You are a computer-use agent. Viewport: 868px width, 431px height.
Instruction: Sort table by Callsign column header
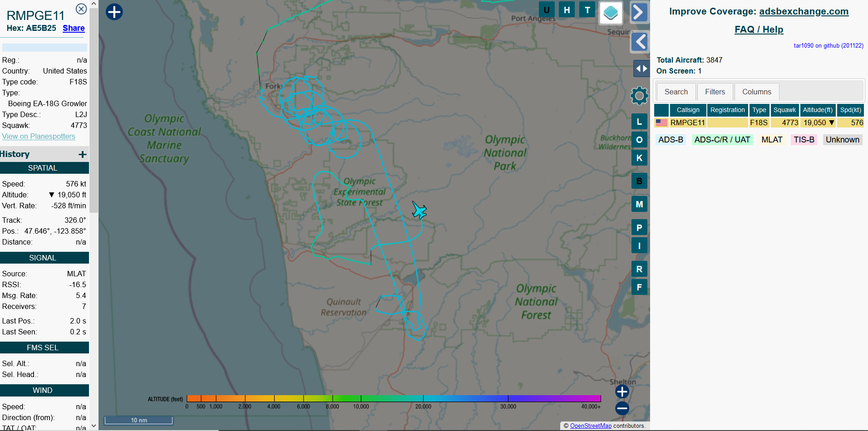pyautogui.click(x=688, y=110)
